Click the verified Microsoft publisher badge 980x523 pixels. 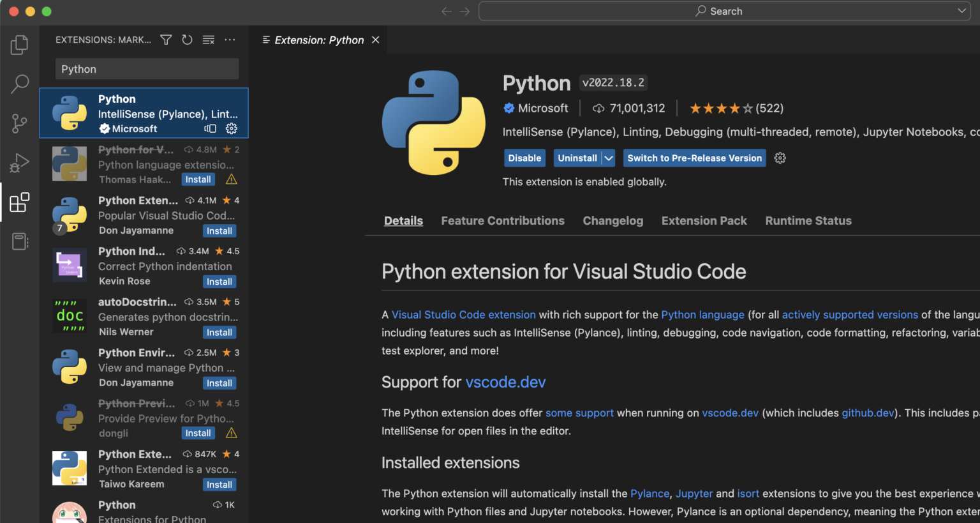tap(509, 108)
